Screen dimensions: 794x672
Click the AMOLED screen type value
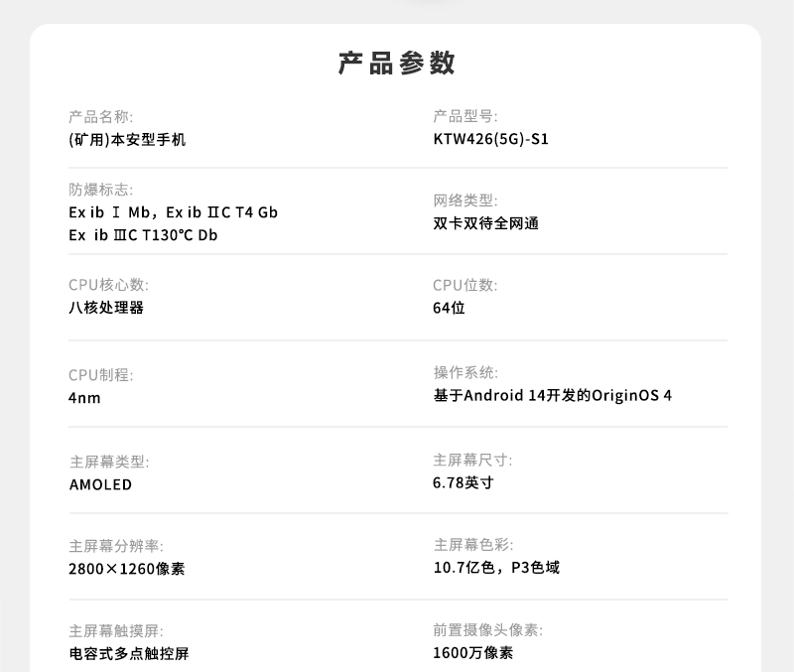coord(100,485)
